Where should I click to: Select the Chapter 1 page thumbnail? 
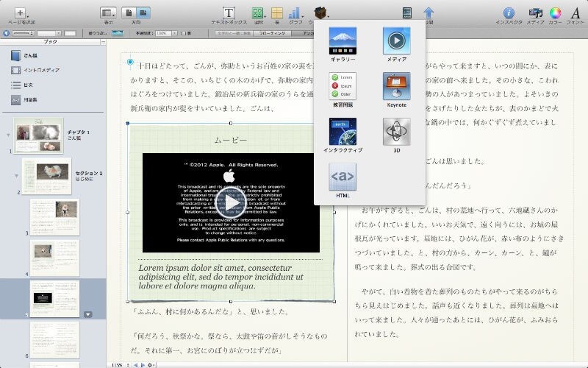coord(38,135)
